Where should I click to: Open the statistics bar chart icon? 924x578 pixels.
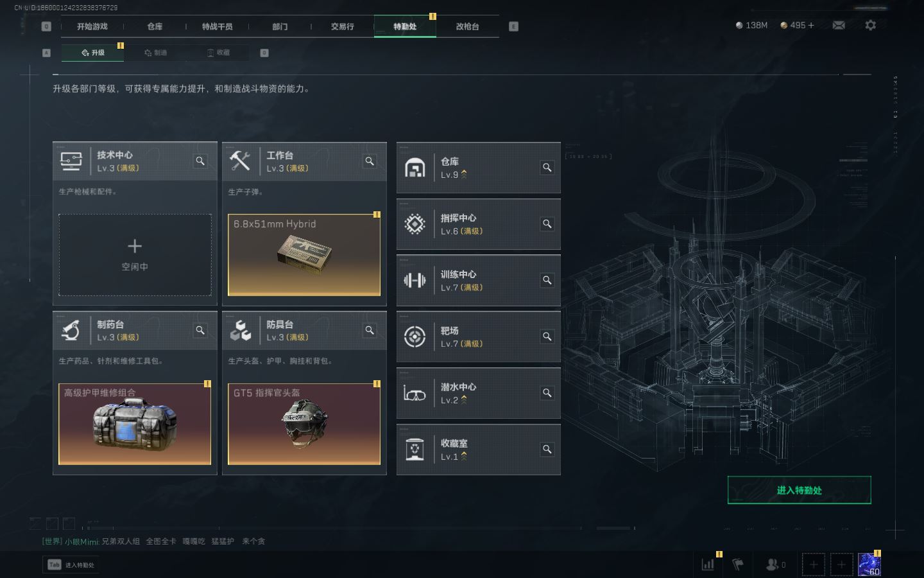tap(708, 565)
